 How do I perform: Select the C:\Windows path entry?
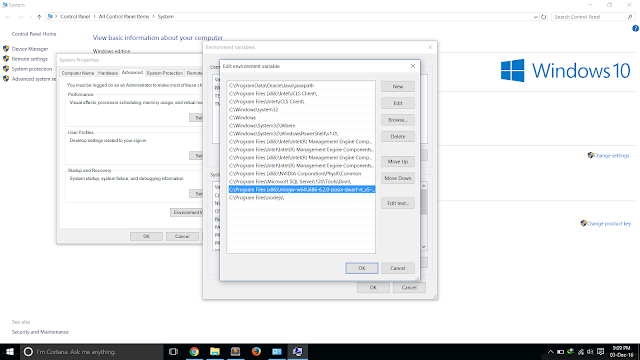[x=301, y=118]
